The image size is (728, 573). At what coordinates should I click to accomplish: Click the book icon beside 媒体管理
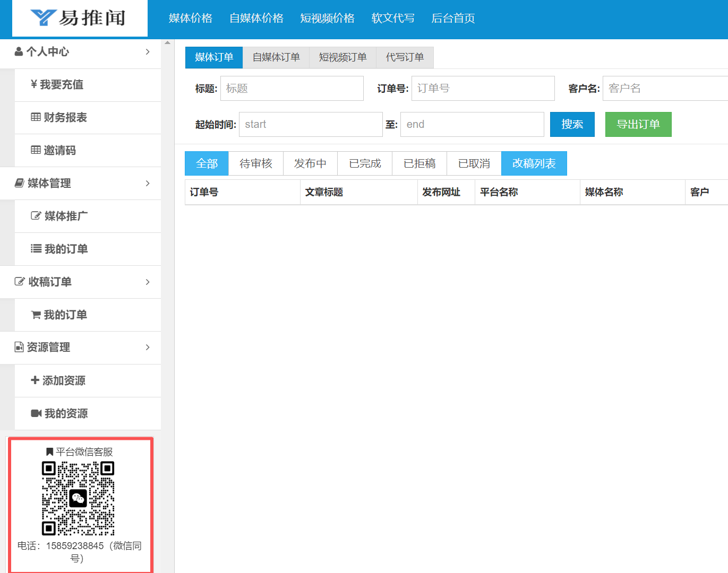tap(19, 183)
